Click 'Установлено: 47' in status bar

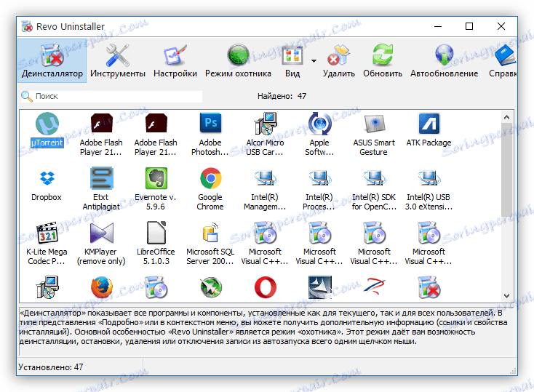[51, 367]
